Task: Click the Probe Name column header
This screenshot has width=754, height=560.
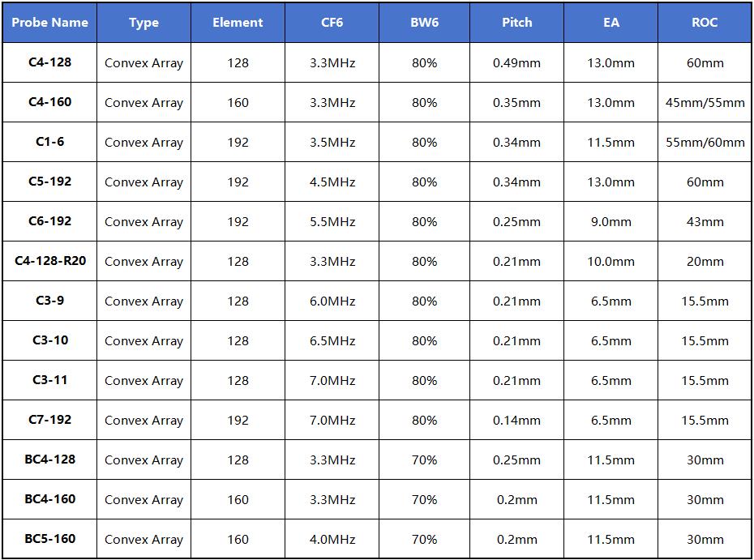Action: [x=49, y=23]
